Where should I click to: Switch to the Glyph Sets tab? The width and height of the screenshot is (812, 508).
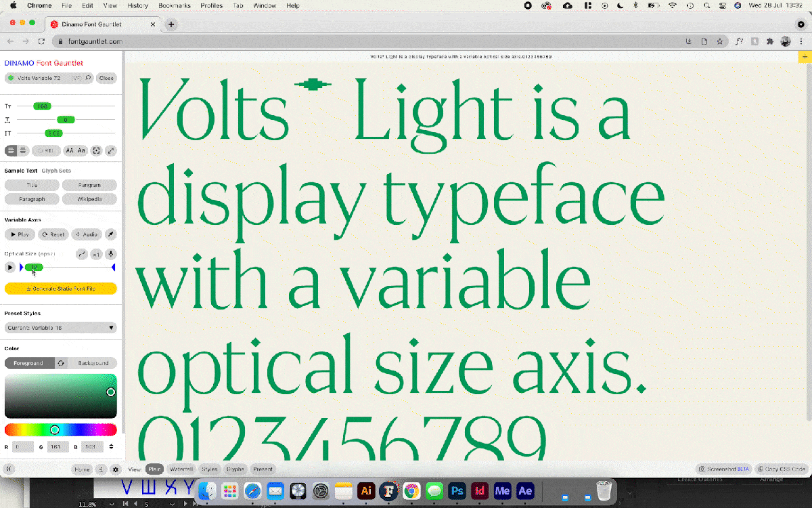coord(56,171)
